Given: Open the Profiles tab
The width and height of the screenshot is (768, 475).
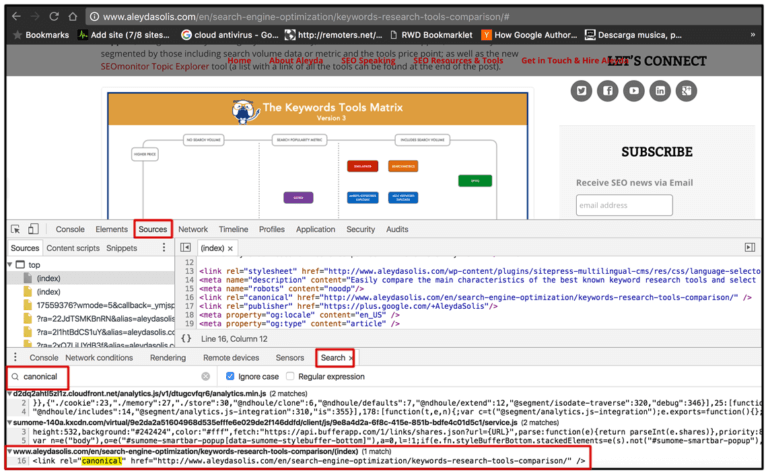Looking at the screenshot, I should tap(272, 229).
